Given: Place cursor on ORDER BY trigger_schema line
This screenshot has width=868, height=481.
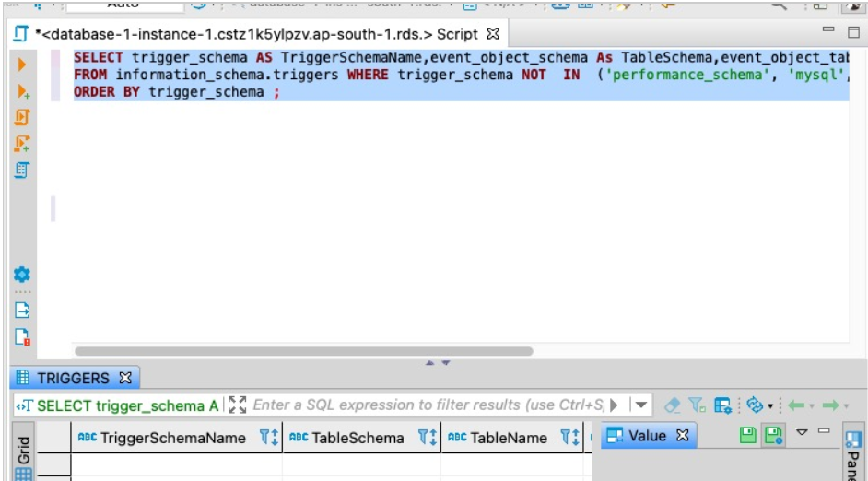Looking at the screenshot, I should tap(177, 92).
